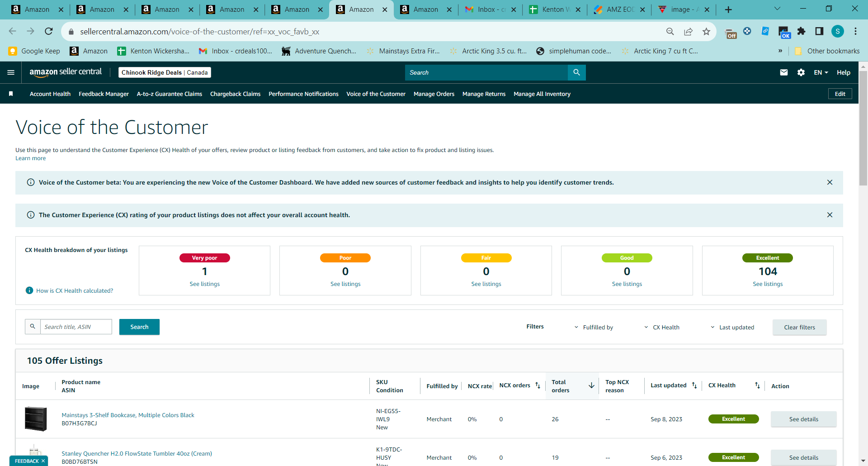Viewport: 868px width, 466px height.
Task: Open the Chrome extensions puzzle icon
Action: 801,31
